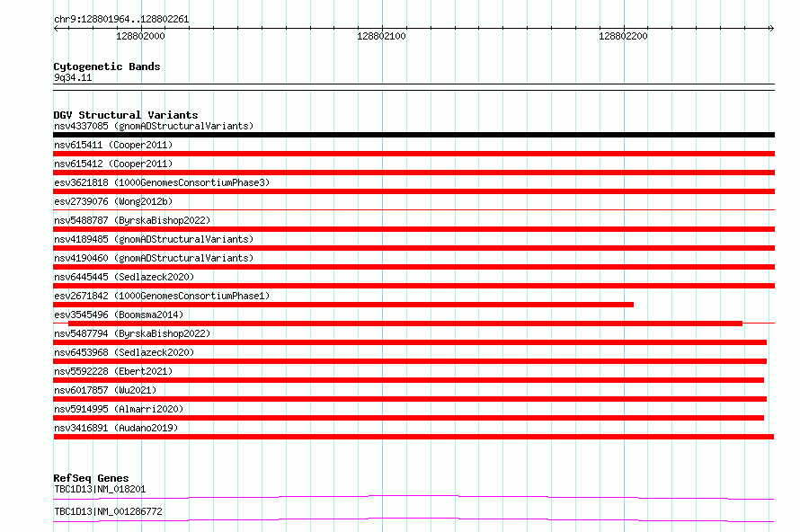
Task: Open variant nsv6453968 (Sedlazeck2020) label
Action: click(x=124, y=352)
